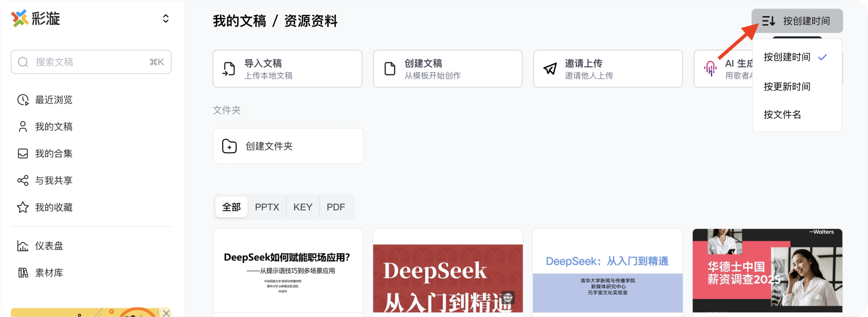Click the AI 生成 card text
The height and width of the screenshot is (317, 868).
click(x=739, y=69)
